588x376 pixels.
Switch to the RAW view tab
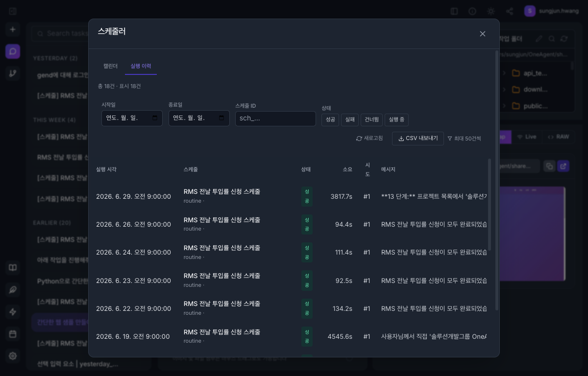pyautogui.click(x=559, y=137)
